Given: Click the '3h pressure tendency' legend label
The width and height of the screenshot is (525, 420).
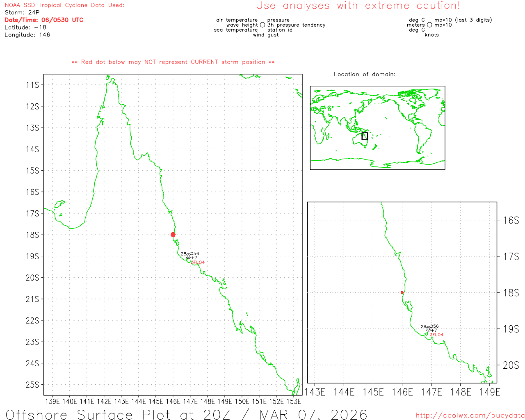Looking at the screenshot, I should [297, 25].
